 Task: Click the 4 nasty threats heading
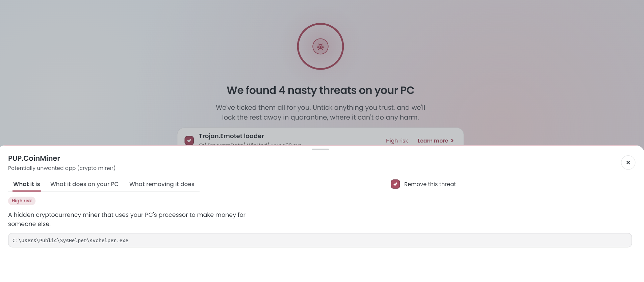tap(320, 90)
